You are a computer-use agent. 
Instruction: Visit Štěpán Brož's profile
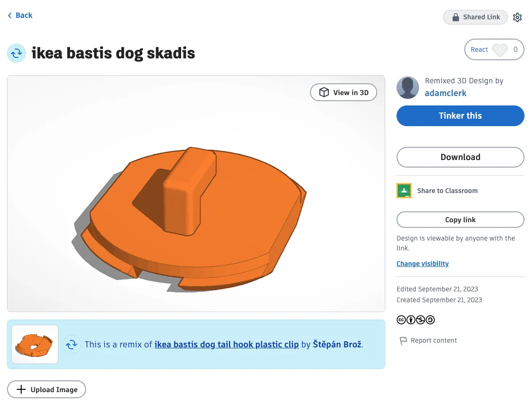tap(337, 345)
